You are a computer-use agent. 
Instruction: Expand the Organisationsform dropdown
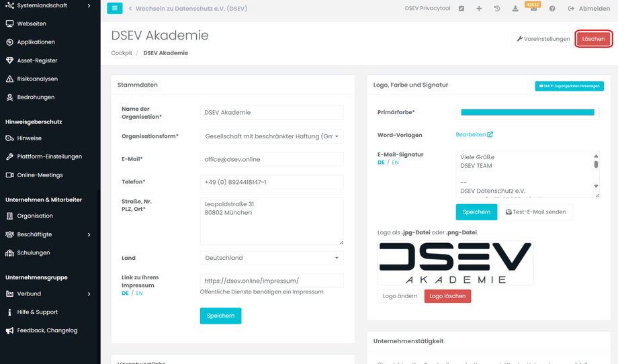click(x=271, y=136)
